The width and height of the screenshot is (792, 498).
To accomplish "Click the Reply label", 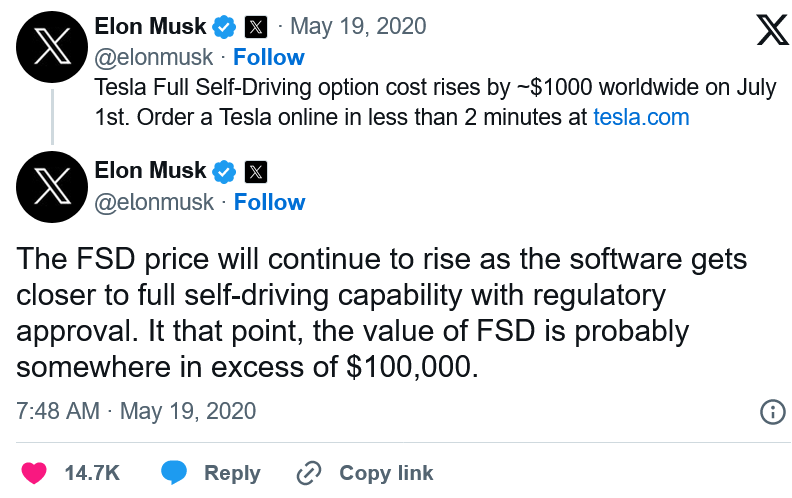I will click(x=232, y=473).
